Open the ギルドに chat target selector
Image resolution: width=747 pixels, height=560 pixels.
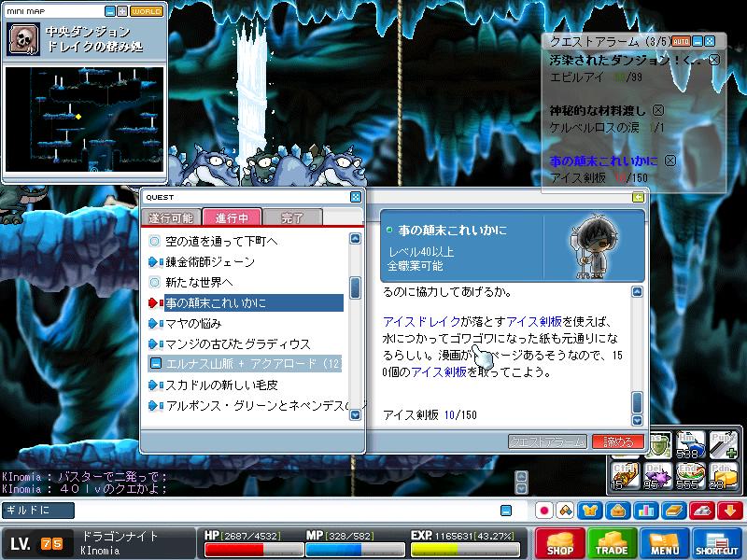pyautogui.click(x=38, y=510)
